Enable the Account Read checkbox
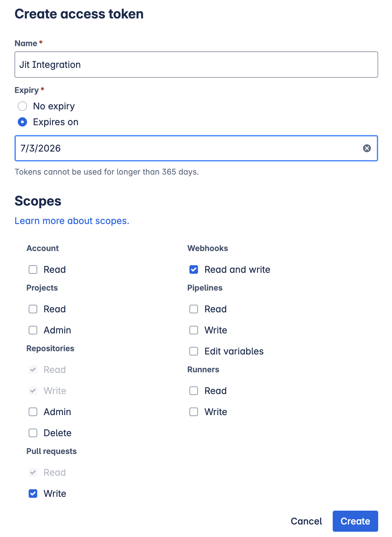The image size is (392, 537). (33, 269)
